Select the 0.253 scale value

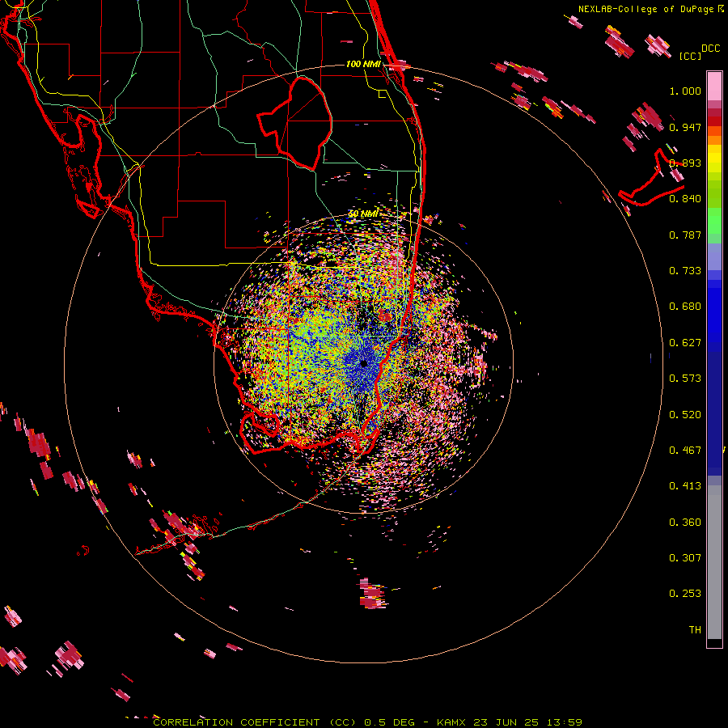coord(685,594)
